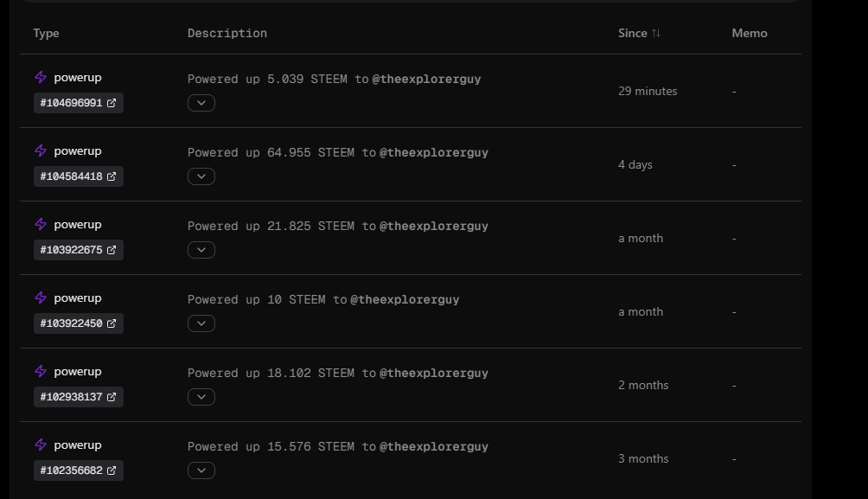Expand details of the 64.955 STEEM powerup
This screenshot has height=499, width=868.
pos(201,176)
